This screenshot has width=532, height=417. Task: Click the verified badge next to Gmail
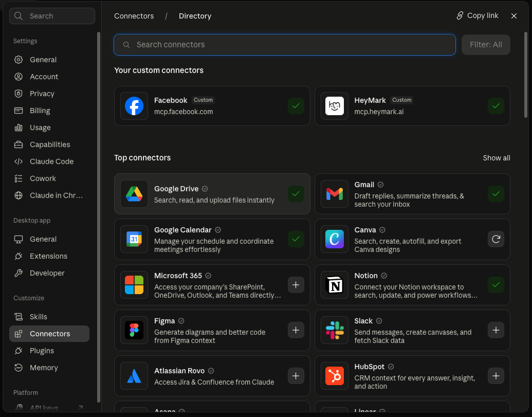point(381,185)
